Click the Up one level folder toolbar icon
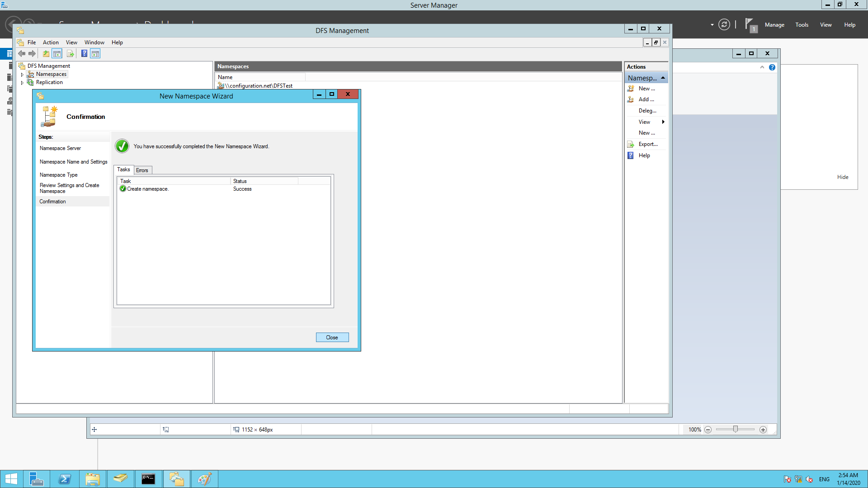This screenshot has height=488, width=868. 46,53
